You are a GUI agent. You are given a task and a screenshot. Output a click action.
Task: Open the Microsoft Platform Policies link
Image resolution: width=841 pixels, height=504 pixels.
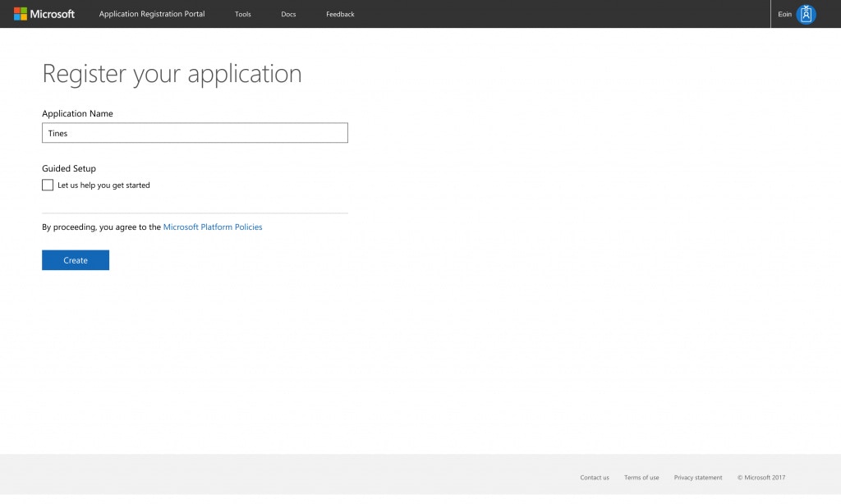[x=213, y=227]
